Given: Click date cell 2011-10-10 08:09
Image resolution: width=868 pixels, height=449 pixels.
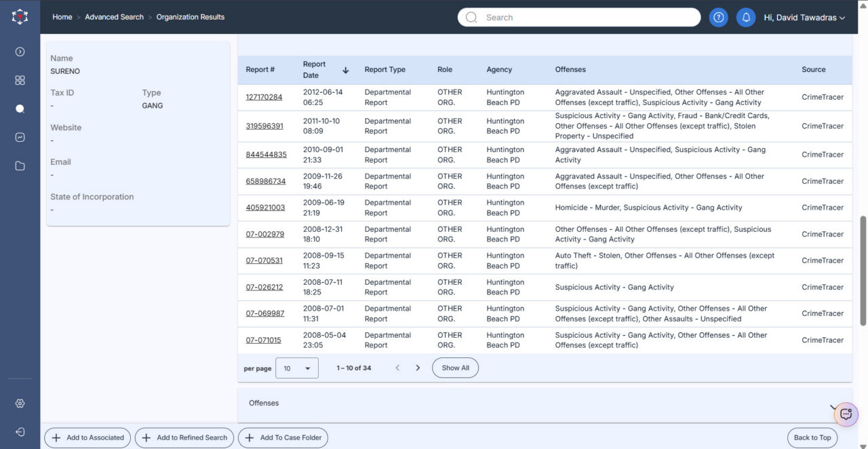Looking at the screenshot, I should coord(321,126).
